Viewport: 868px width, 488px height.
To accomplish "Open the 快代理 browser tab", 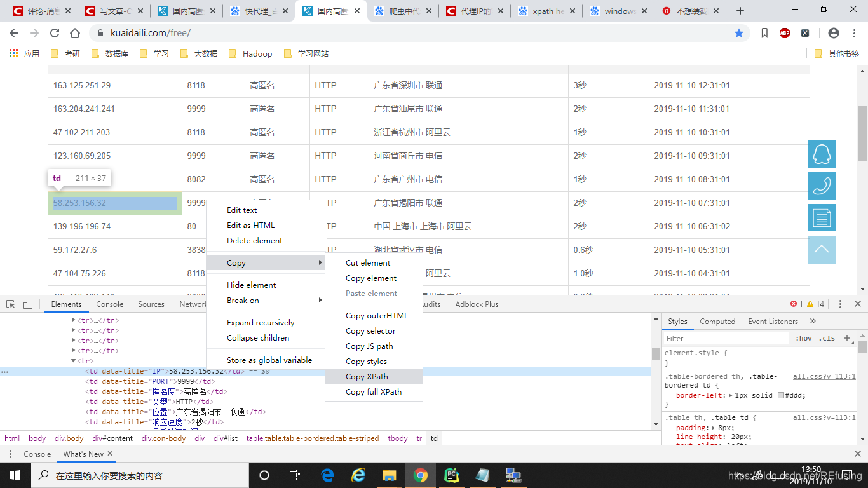I will 259,11.
